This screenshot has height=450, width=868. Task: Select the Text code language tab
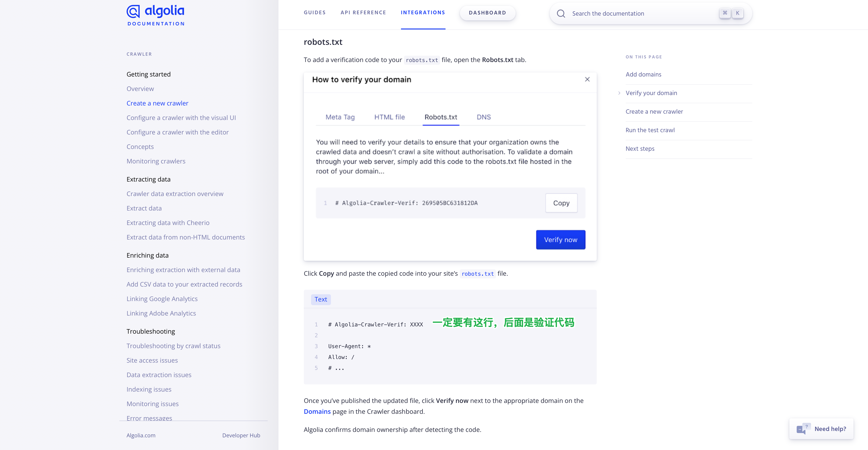pyautogui.click(x=321, y=299)
